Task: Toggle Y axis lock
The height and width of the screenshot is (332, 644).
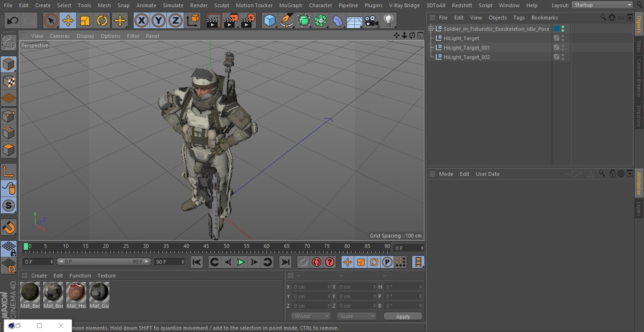Action: [158, 21]
